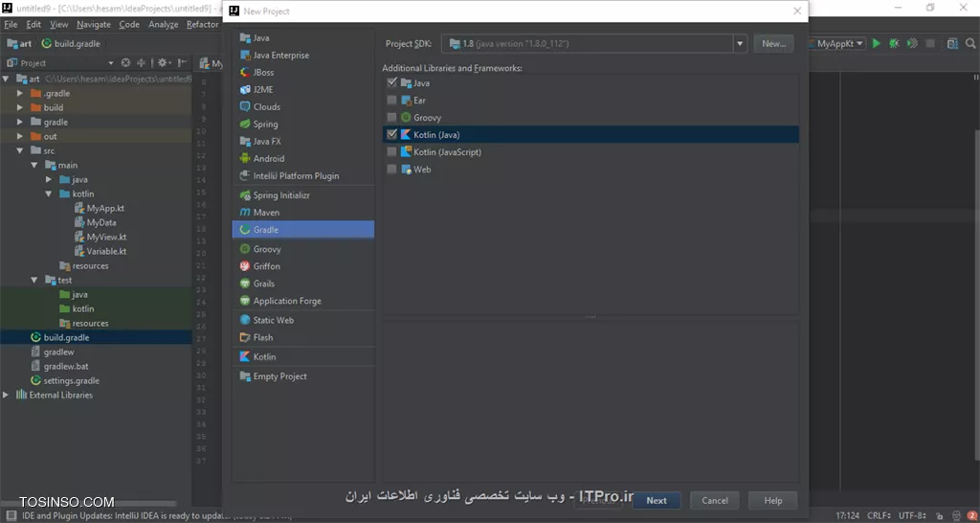The height and width of the screenshot is (523, 980).
Task: Click CRLF line separator in status bar
Action: tap(879, 516)
